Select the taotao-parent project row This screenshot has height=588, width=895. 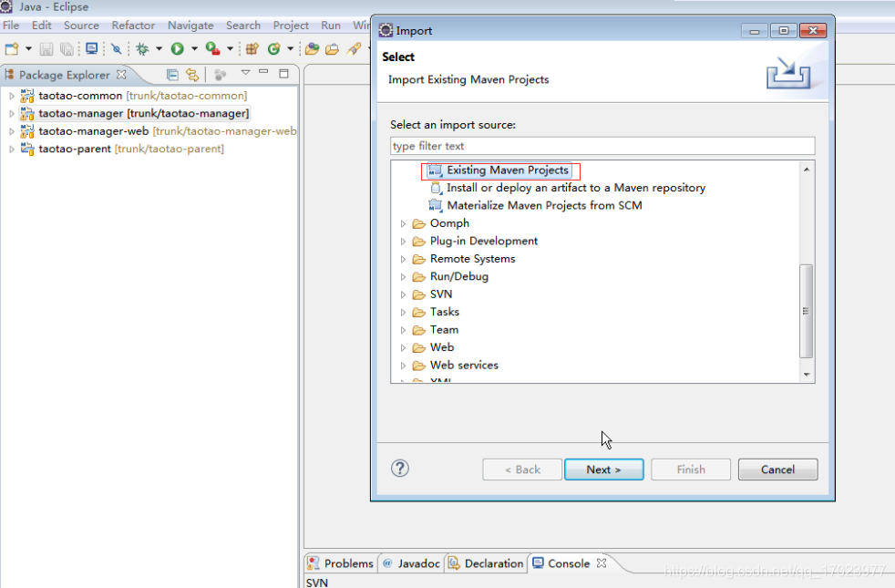point(121,149)
